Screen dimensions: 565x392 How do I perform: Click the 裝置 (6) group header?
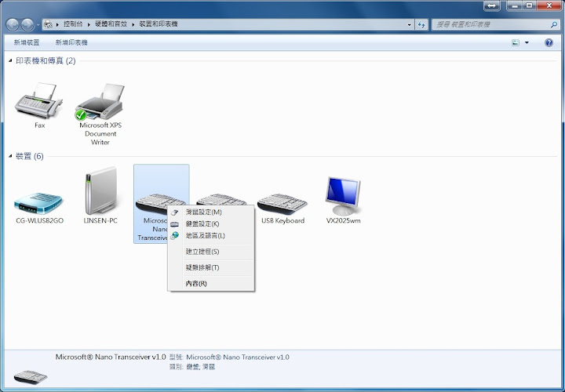coord(30,156)
